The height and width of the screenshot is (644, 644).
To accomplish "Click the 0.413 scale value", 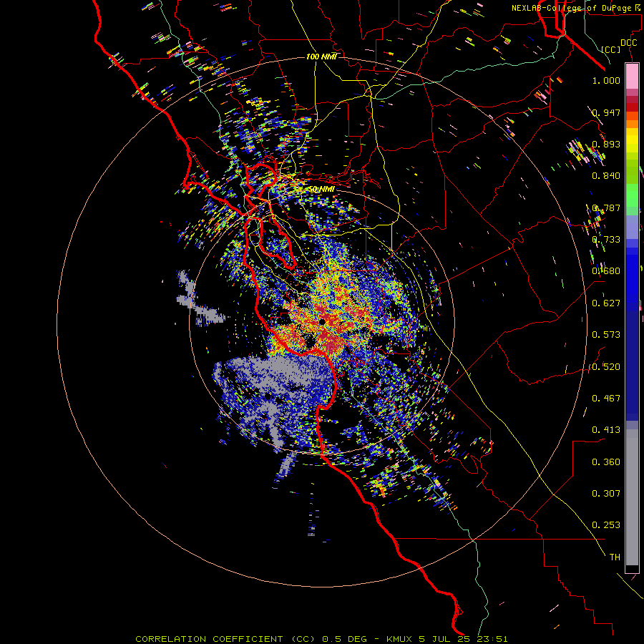I will tap(606, 430).
